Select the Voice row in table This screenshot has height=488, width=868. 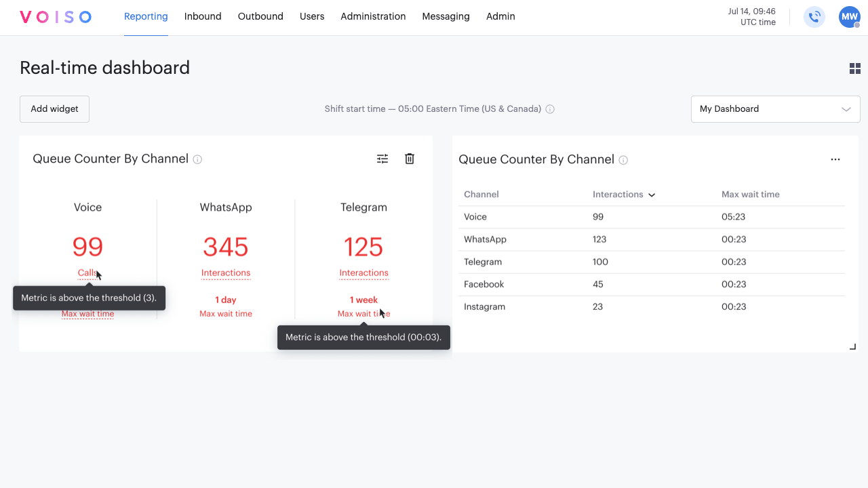point(652,217)
